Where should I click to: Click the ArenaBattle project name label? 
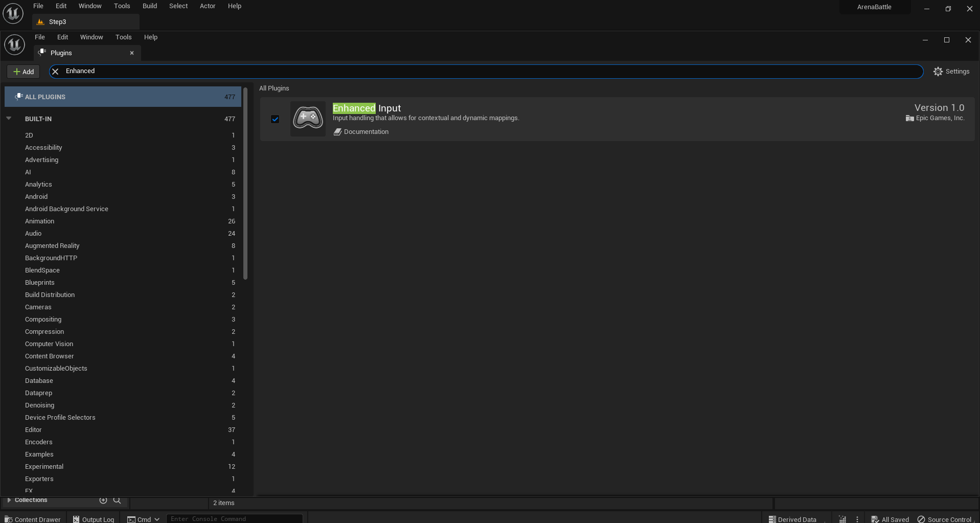coord(874,7)
